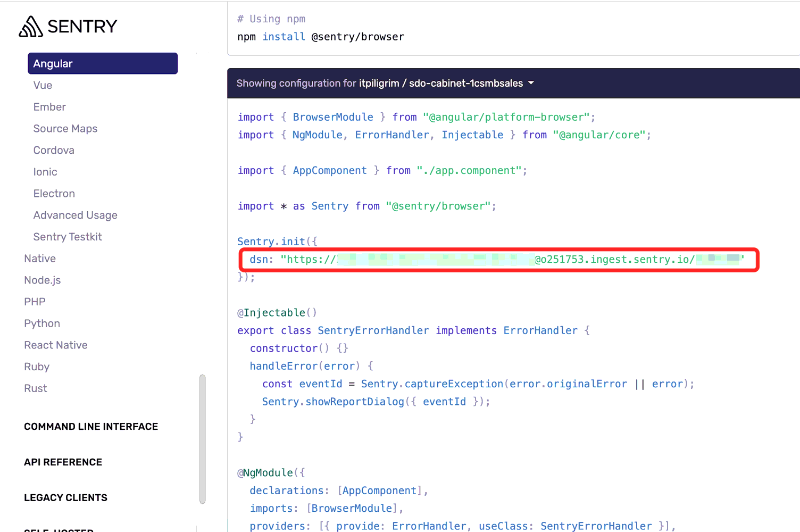Click the npm install @sentry/browser command
Viewport: 800px width, 532px height.
pyautogui.click(x=321, y=37)
